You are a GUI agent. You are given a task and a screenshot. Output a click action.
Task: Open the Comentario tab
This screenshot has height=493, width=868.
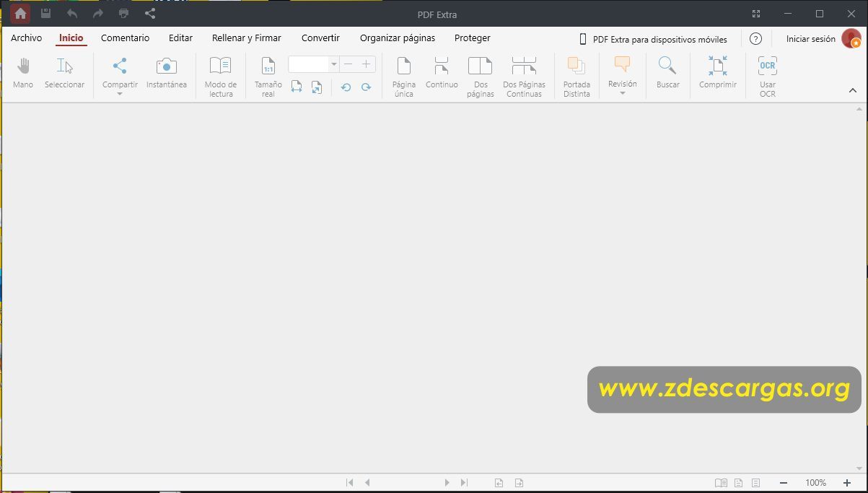click(x=126, y=38)
